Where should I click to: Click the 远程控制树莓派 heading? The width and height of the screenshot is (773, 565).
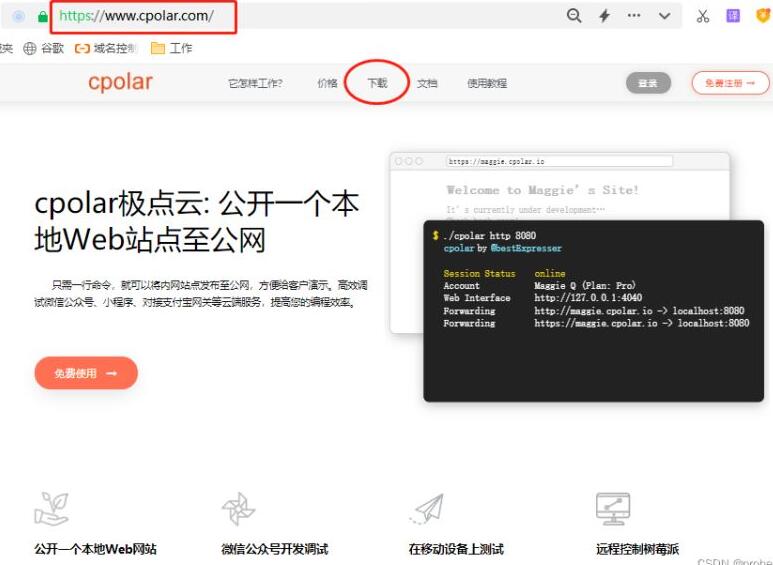637,549
